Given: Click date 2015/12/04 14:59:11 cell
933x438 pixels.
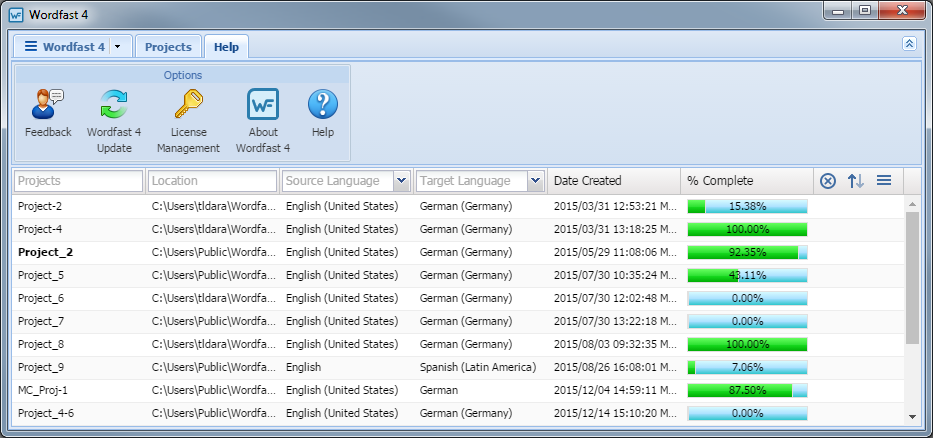Looking at the screenshot, I should (615, 390).
